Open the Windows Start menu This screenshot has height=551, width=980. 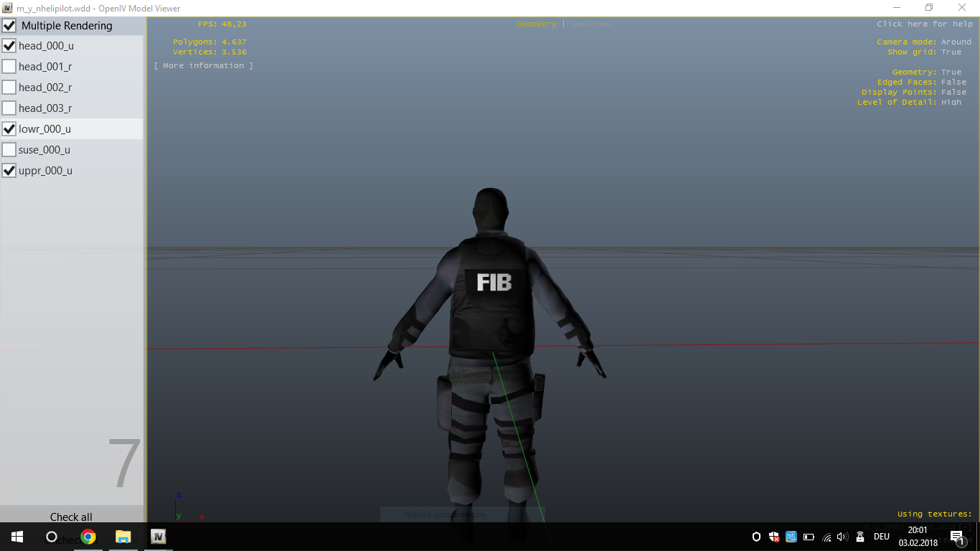(x=17, y=537)
